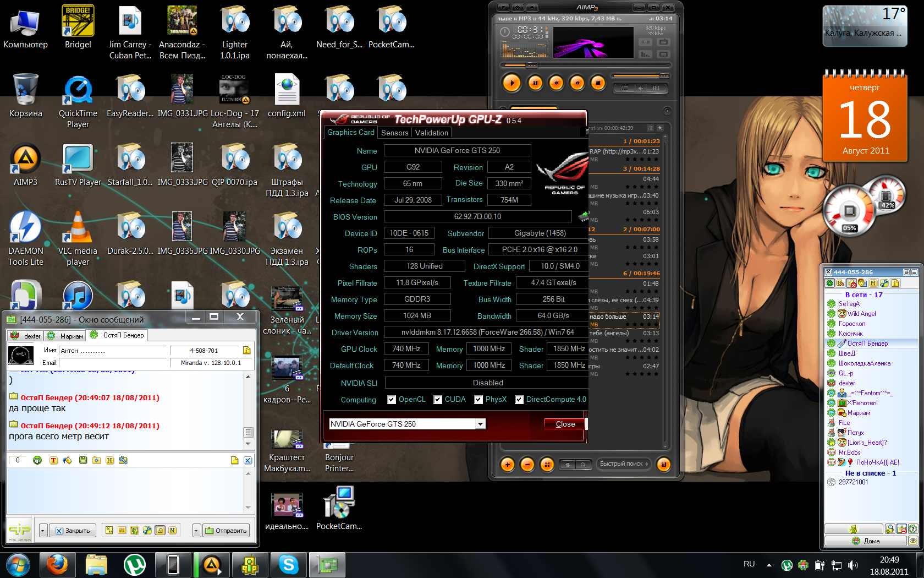The height and width of the screenshot is (578, 924).
Task: Adjust the AIMP3 volume slider
Action: pos(641,76)
